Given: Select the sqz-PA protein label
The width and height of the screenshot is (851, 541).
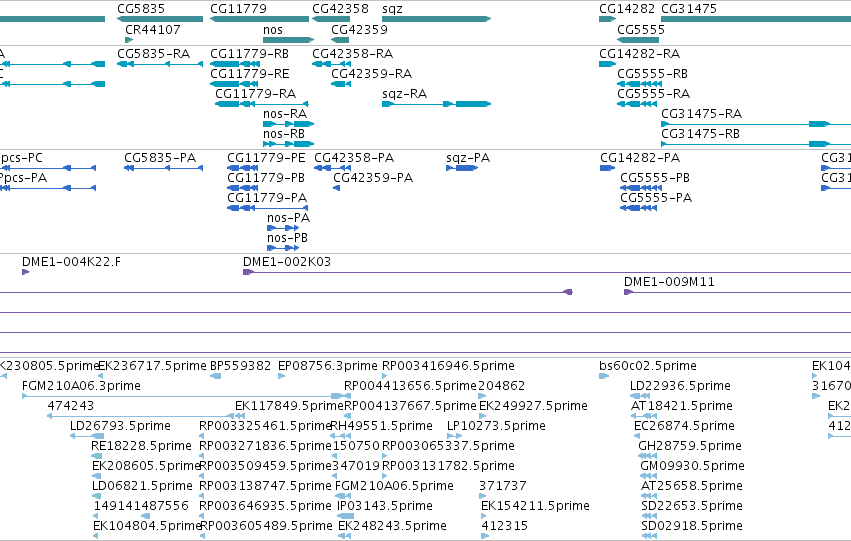Looking at the screenshot, I should [x=468, y=158].
